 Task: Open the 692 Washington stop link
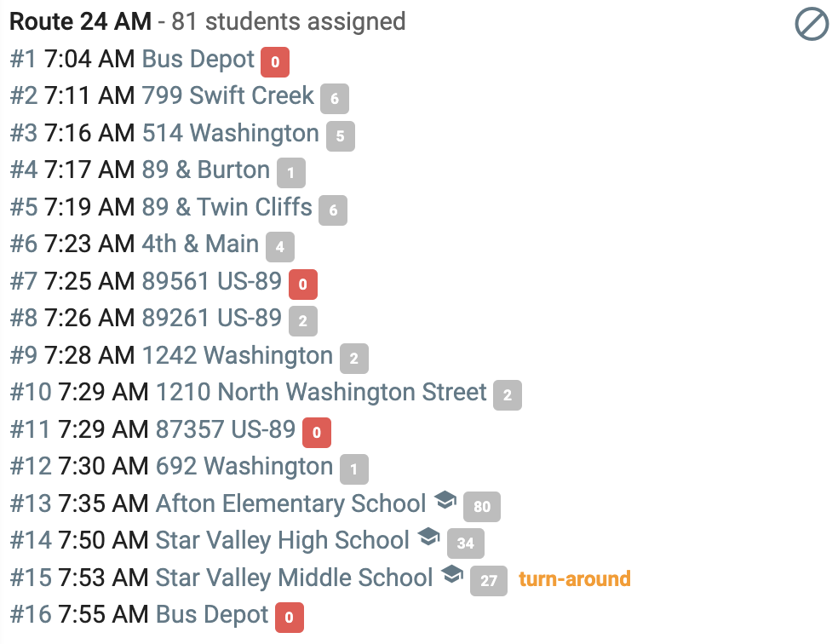[244, 466]
